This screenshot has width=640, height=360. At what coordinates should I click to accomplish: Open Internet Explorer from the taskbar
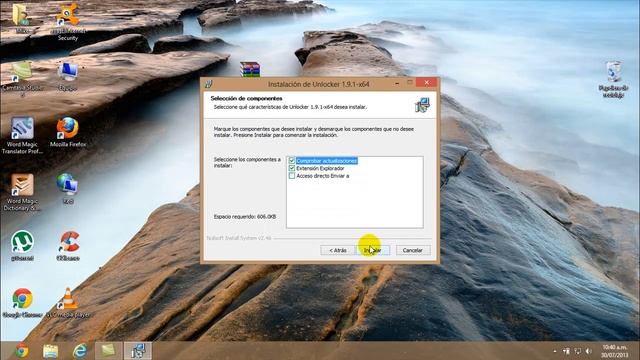tap(80, 351)
